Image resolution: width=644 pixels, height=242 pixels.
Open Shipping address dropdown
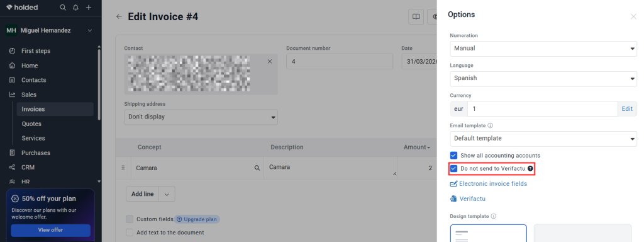[201, 117]
